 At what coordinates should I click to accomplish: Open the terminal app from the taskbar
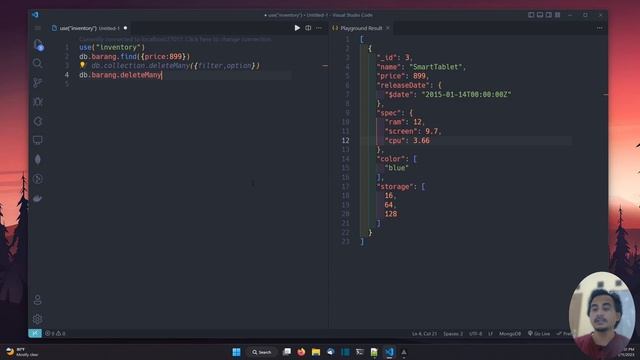pos(360,352)
